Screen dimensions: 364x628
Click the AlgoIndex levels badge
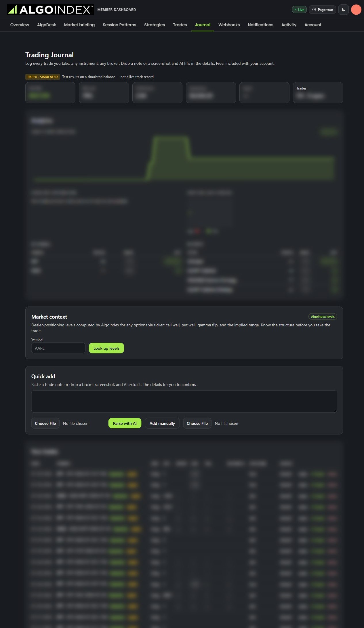pos(323,317)
